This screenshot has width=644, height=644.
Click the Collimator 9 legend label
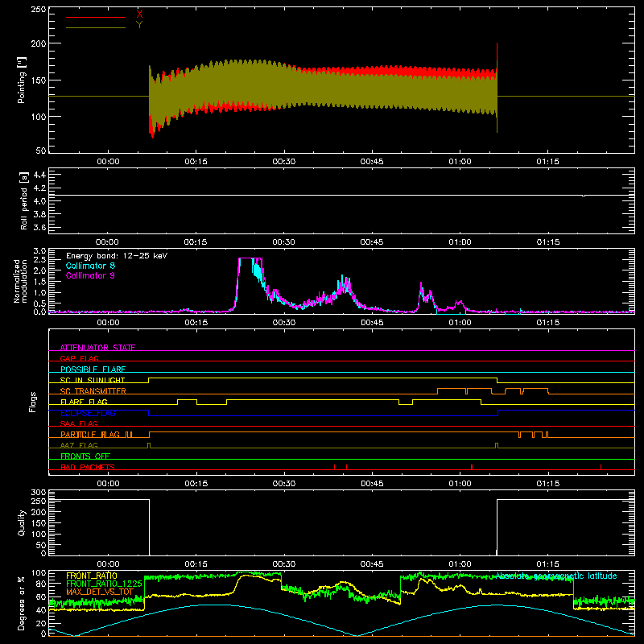coord(90,275)
